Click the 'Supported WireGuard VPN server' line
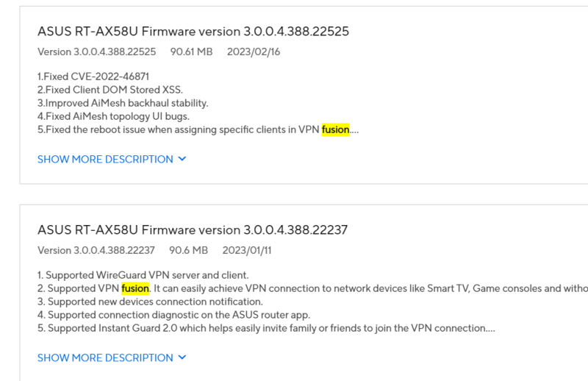Screen dimensions: 588x381 126,275
